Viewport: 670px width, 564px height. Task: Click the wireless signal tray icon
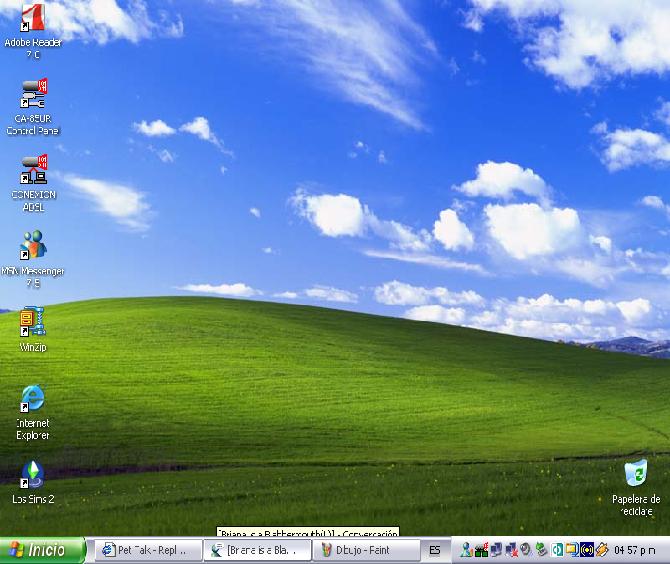tap(587, 550)
